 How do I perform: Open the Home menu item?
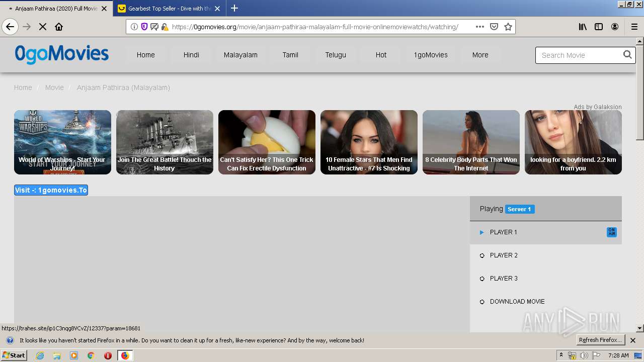[x=146, y=55]
